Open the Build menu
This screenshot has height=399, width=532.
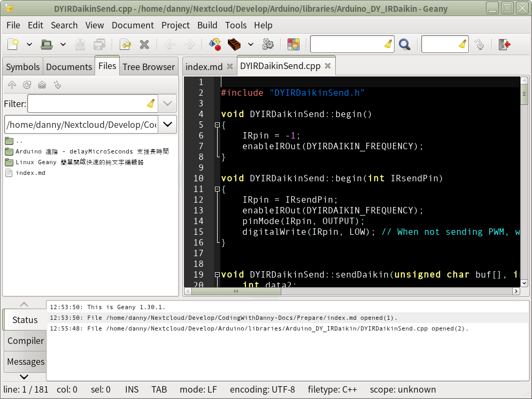point(207,25)
